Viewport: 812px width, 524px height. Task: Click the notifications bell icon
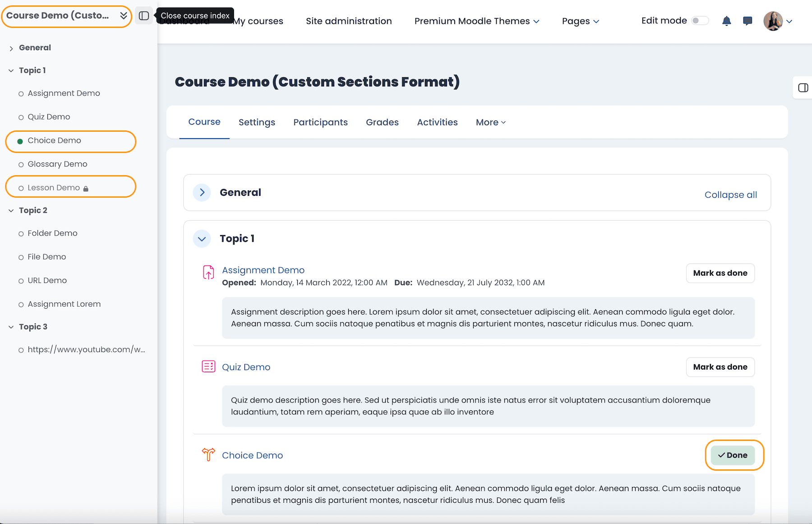726,21
